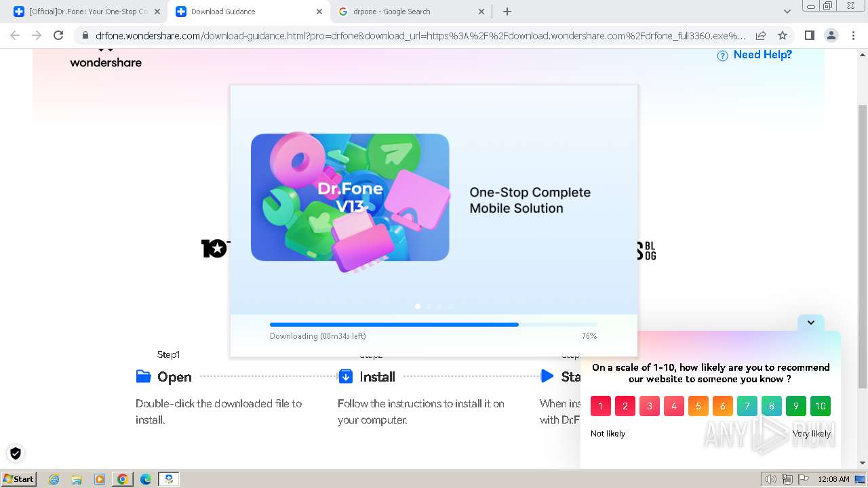The height and width of the screenshot is (488, 868).
Task: Click the browser back arrow
Action: coord(15,36)
